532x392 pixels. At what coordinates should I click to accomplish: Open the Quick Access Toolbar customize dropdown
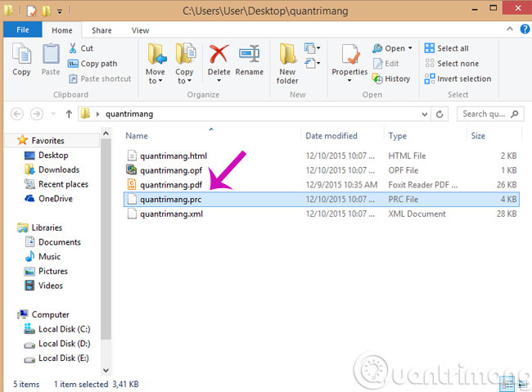point(60,11)
